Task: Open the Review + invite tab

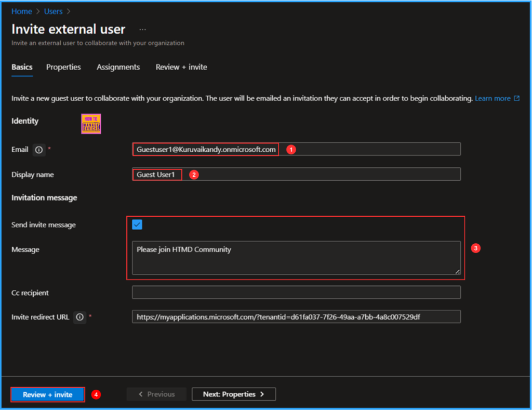Action: point(181,67)
